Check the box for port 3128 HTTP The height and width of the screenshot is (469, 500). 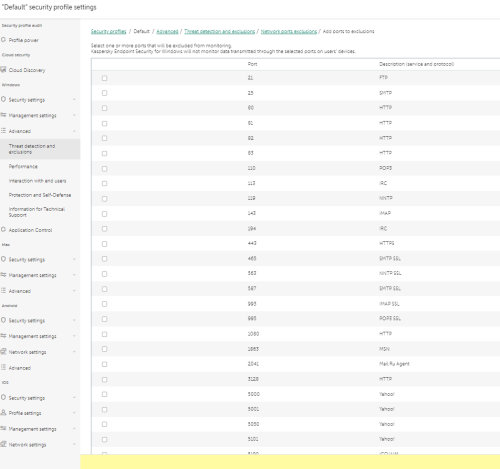click(x=104, y=379)
